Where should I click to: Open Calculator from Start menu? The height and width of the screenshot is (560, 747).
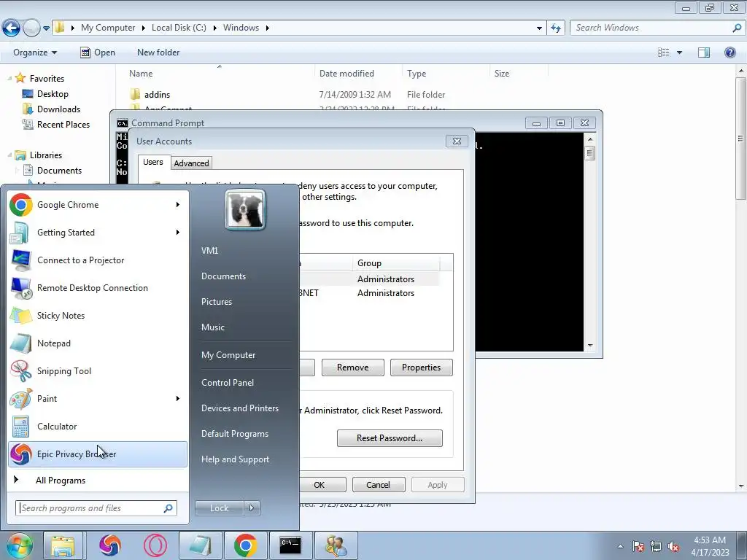click(98, 426)
